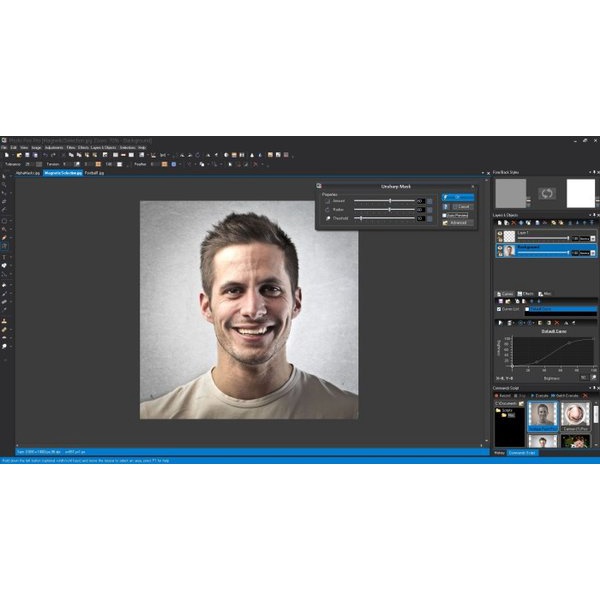Open the Layers & Objects panel menu arrow
The image size is (600, 600).
click(x=590, y=215)
